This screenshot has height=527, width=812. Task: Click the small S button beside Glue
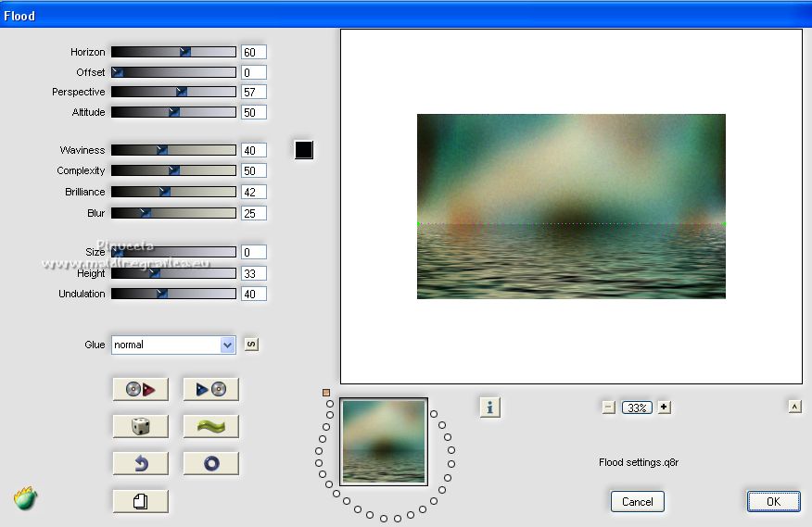click(251, 345)
